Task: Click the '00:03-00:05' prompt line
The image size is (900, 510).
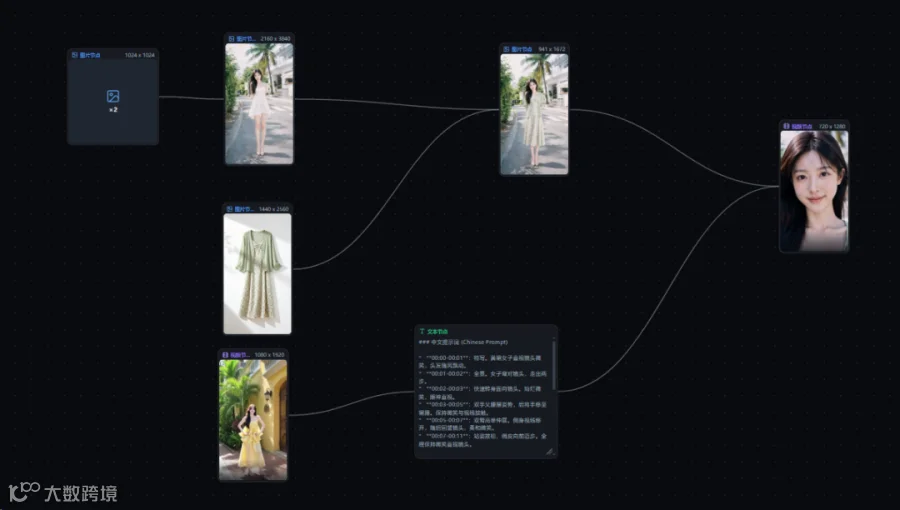Action: pos(482,408)
